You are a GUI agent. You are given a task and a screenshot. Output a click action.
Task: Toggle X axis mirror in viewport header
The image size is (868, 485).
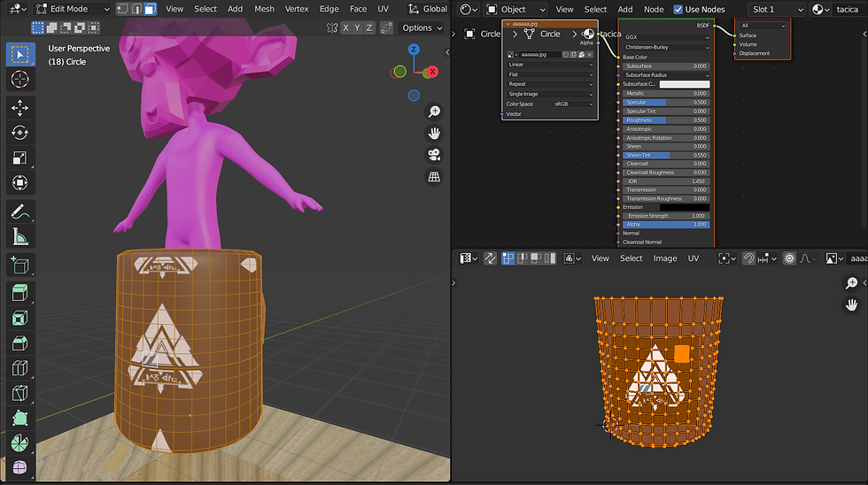click(347, 27)
